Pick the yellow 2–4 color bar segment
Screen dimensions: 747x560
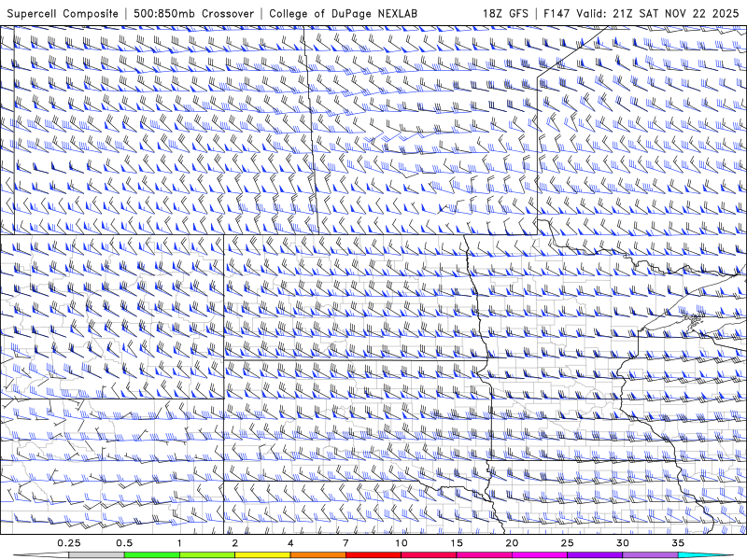[x=262, y=555]
